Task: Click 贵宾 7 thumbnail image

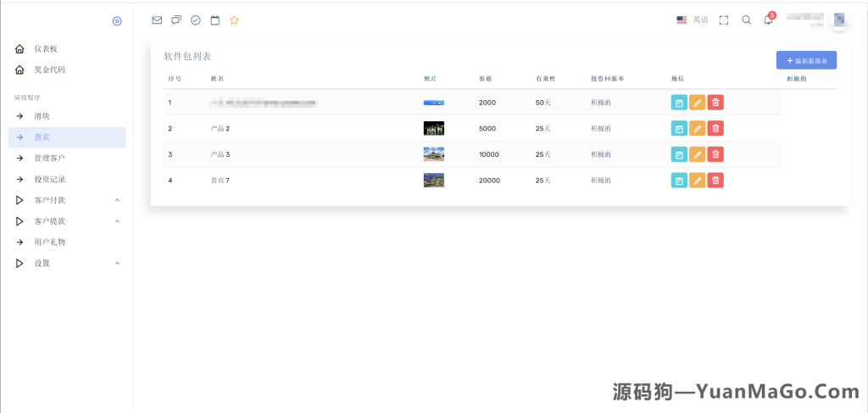Action: click(x=433, y=181)
